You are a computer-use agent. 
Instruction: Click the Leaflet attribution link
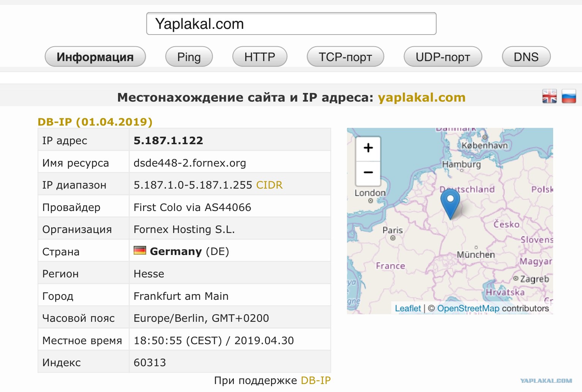(408, 308)
